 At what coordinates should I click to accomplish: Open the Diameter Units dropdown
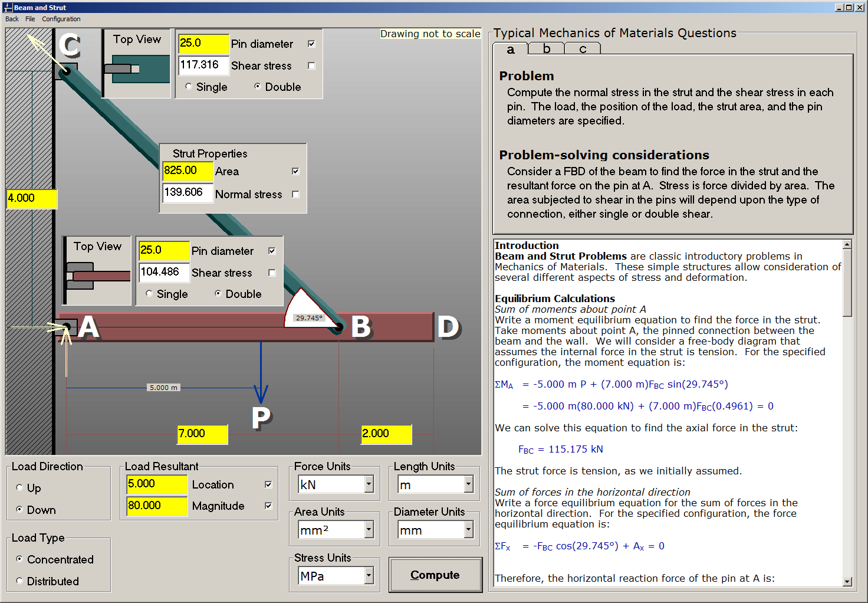click(x=468, y=529)
